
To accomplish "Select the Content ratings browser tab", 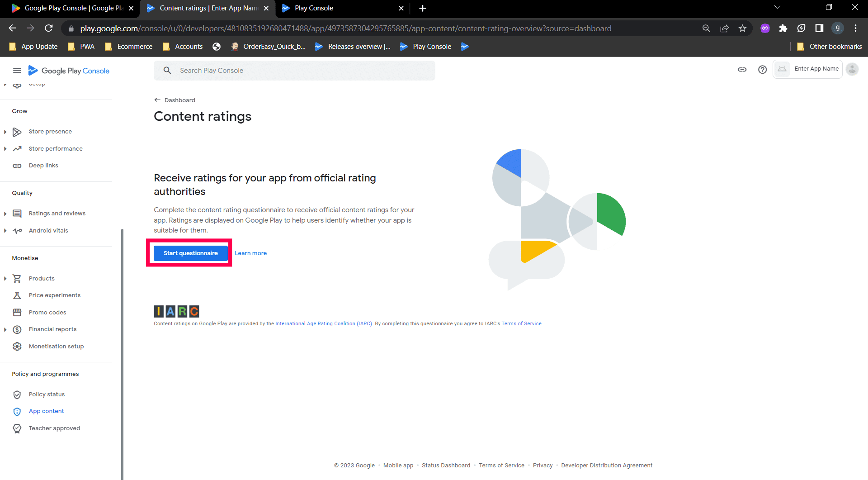I will [207, 8].
